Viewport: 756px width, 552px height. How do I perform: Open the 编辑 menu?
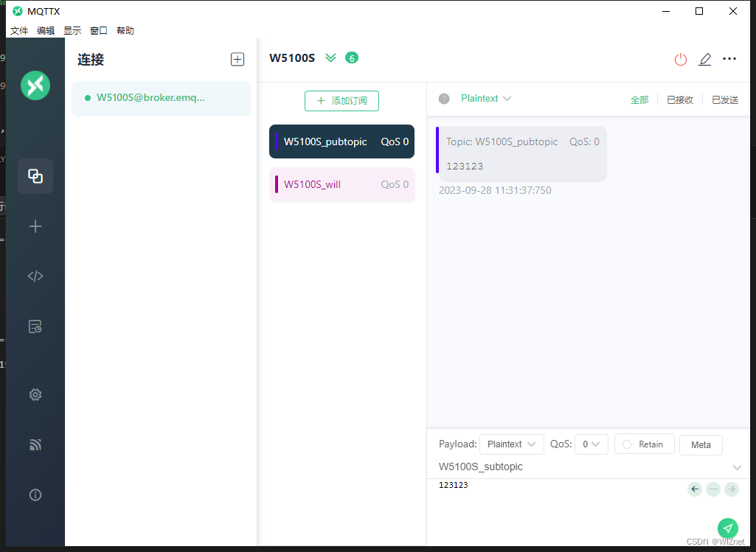pos(46,31)
